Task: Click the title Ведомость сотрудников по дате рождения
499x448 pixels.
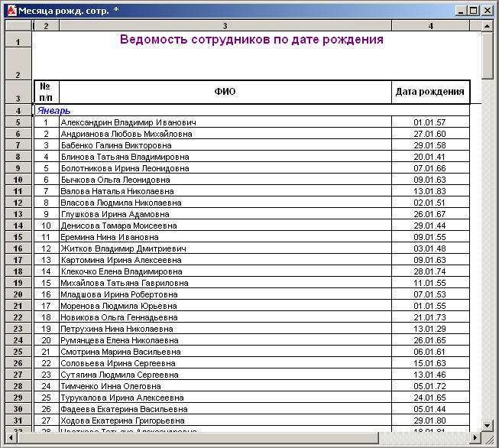Action: [x=251, y=40]
